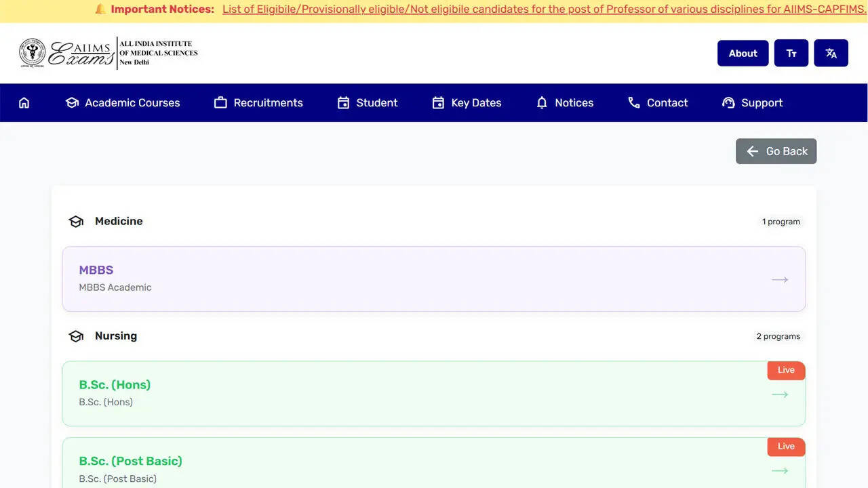Click the text size 'Tr' icon button

click(x=791, y=54)
